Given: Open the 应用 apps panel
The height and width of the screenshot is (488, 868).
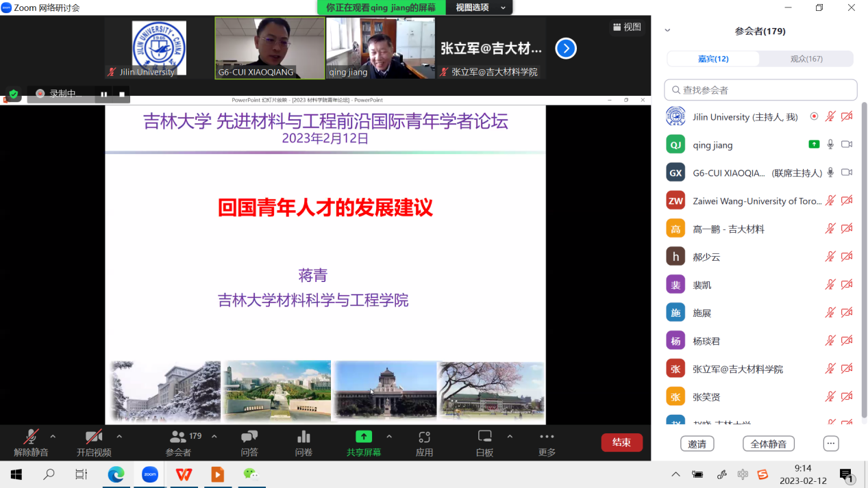Looking at the screenshot, I should coord(425,441).
